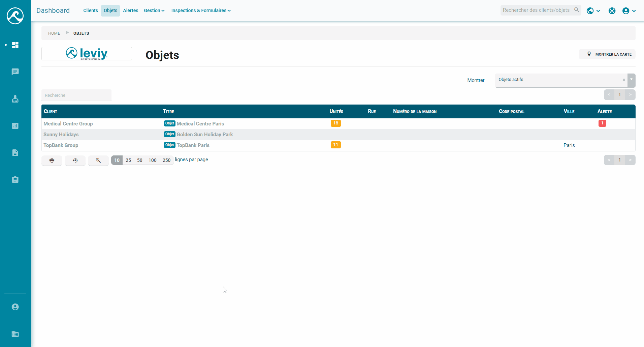
Task: Open the document page icon in sidebar
Action: tap(15, 153)
